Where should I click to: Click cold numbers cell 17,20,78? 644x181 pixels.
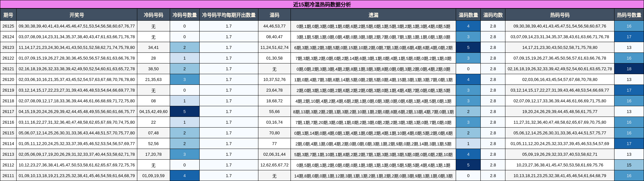coord(154,154)
